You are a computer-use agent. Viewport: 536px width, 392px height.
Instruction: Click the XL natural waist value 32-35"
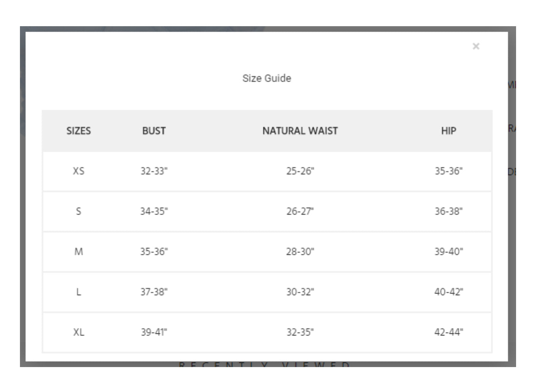click(300, 332)
